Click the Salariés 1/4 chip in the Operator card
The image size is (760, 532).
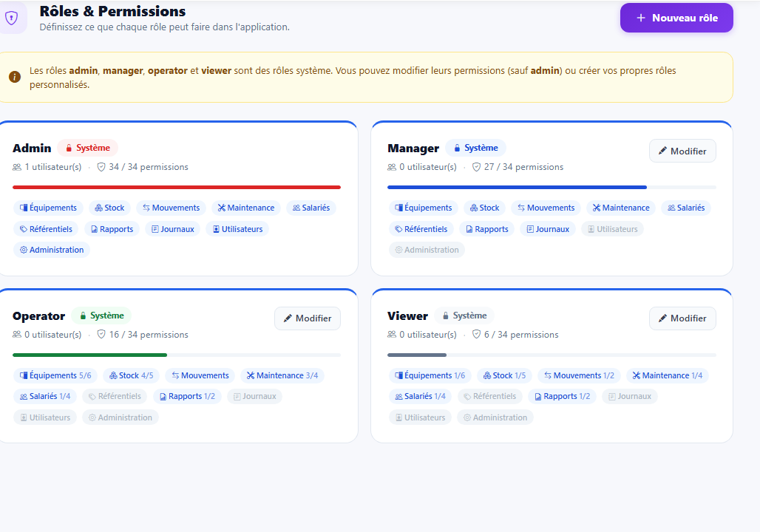(45, 396)
